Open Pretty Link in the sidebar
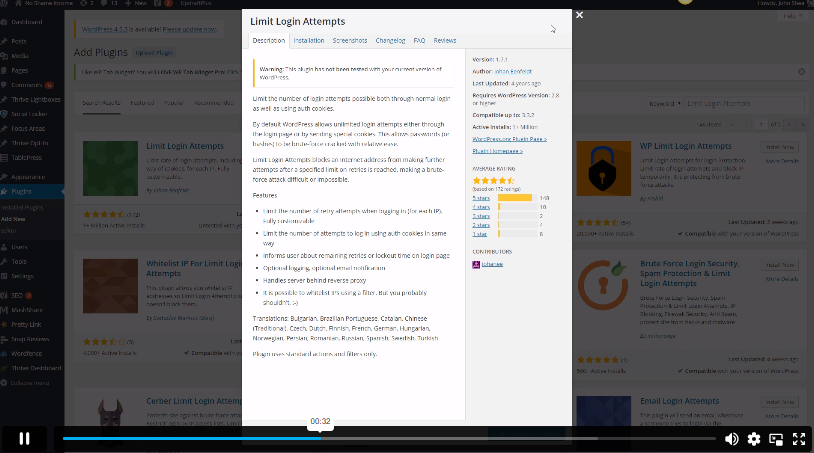This screenshot has height=453, width=814. pos(26,325)
